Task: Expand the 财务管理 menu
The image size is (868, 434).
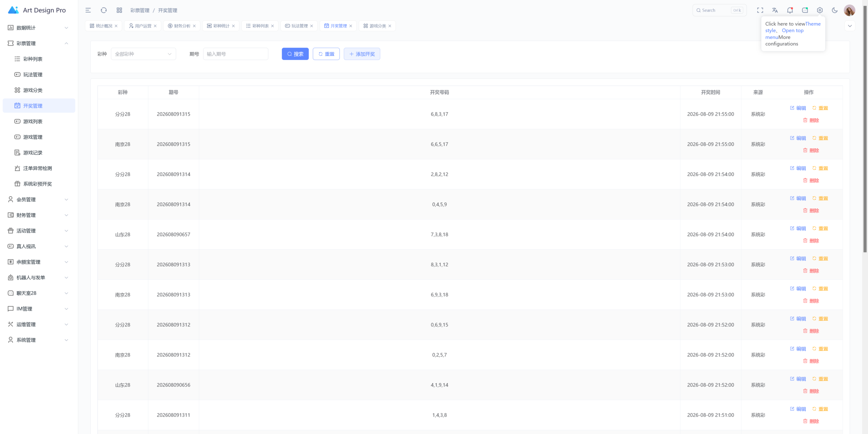Action: point(39,215)
